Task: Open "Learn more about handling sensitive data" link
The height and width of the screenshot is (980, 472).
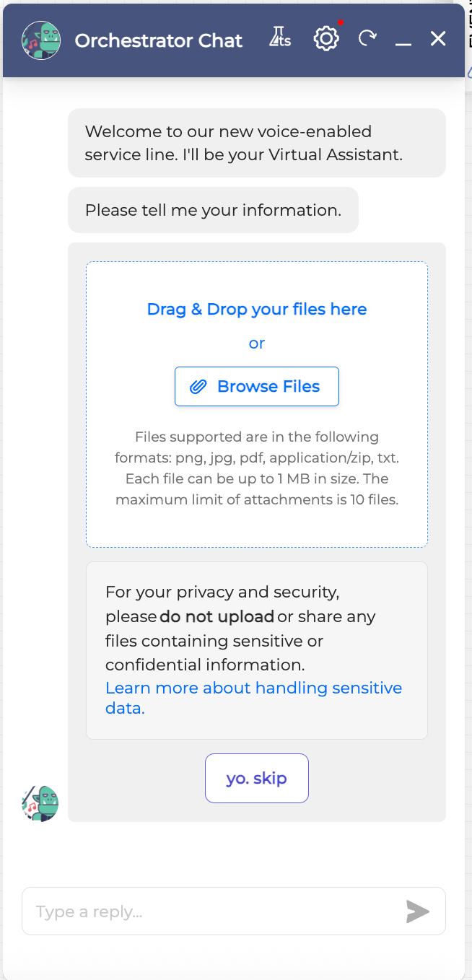Action: click(253, 698)
